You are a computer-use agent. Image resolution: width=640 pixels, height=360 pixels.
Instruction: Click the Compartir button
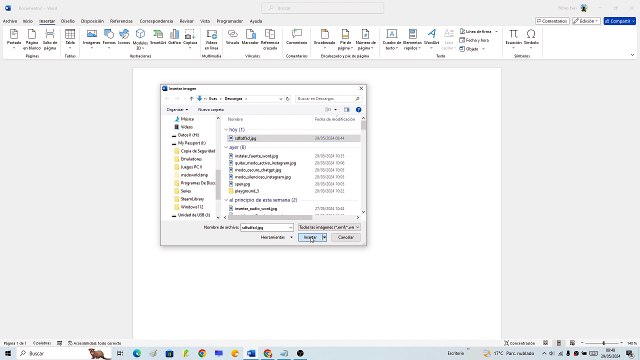620,21
